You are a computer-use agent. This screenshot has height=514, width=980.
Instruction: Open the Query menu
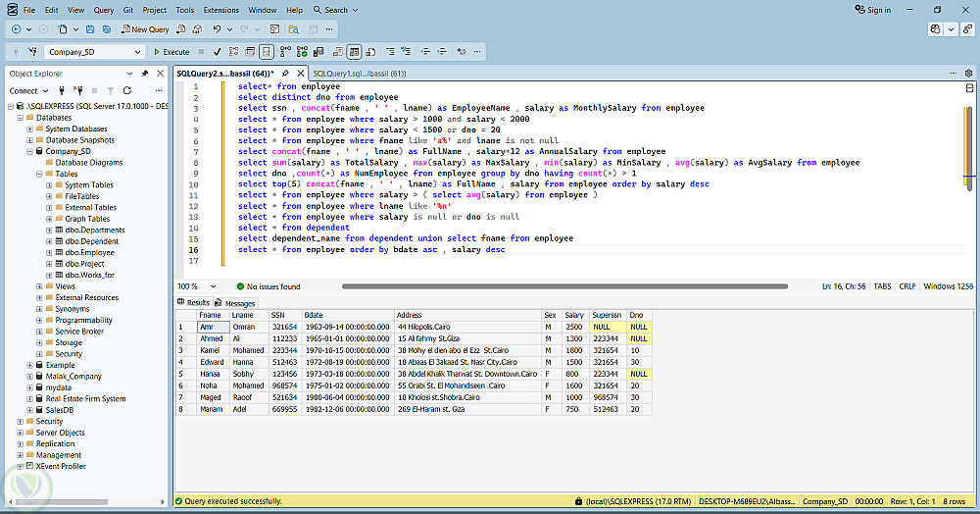pyautogui.click(x=104, y=10)
